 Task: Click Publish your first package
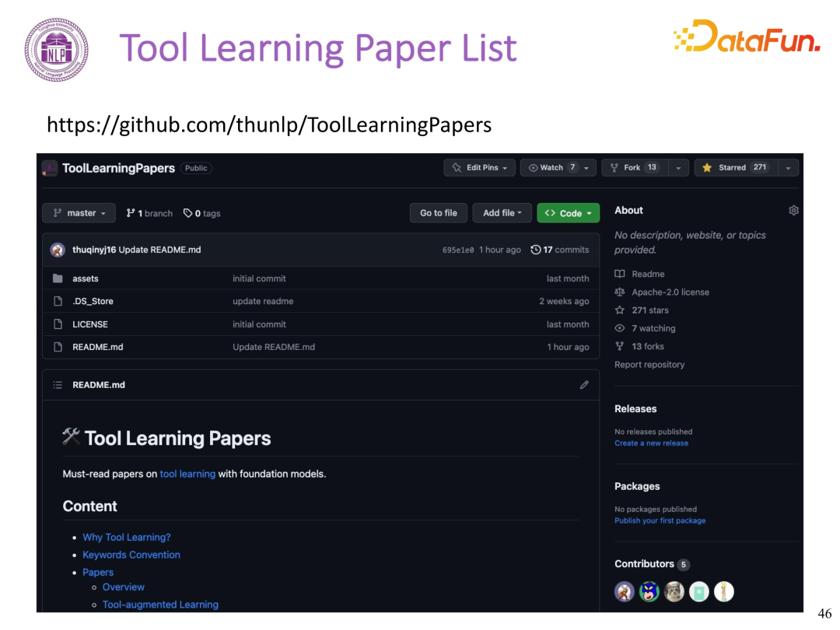coord(660,520)
